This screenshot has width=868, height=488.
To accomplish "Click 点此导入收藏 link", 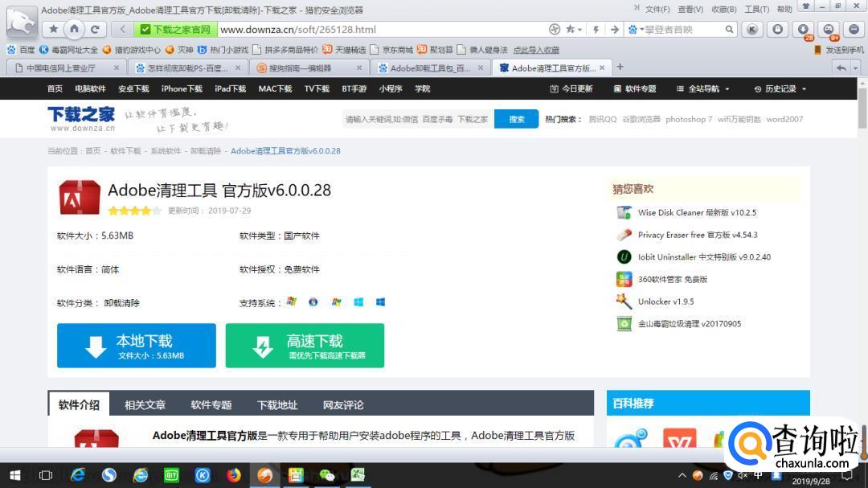I will click(536, 50).
